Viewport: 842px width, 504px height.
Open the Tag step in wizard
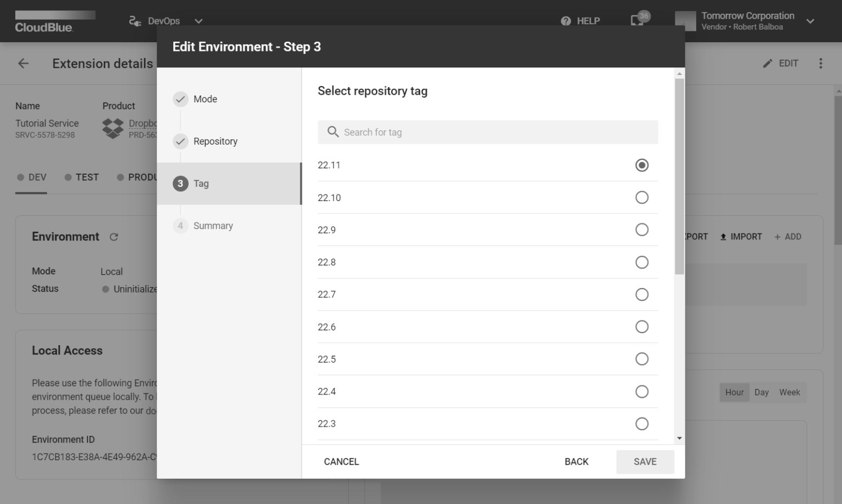229,184
